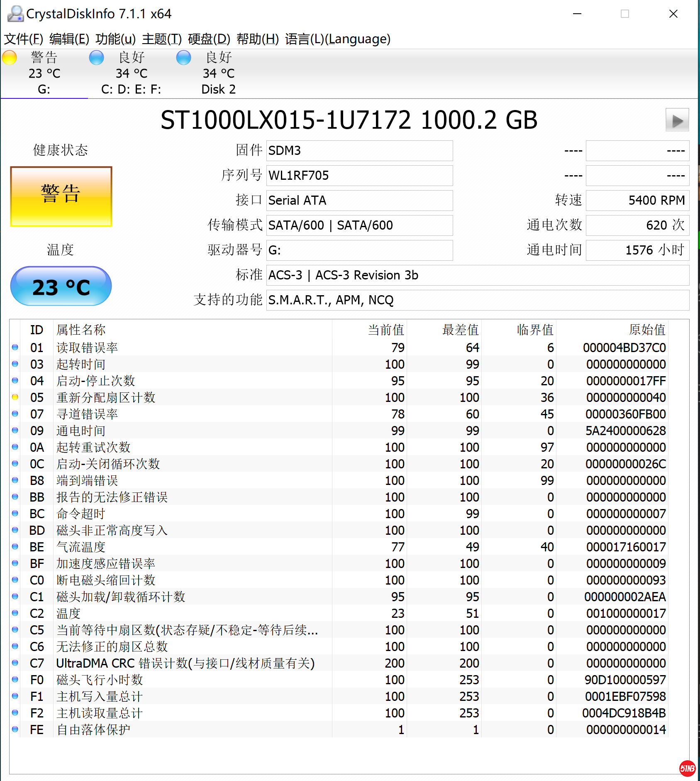Open the 语言(L)(Language) menu

(x=337, y=39)
